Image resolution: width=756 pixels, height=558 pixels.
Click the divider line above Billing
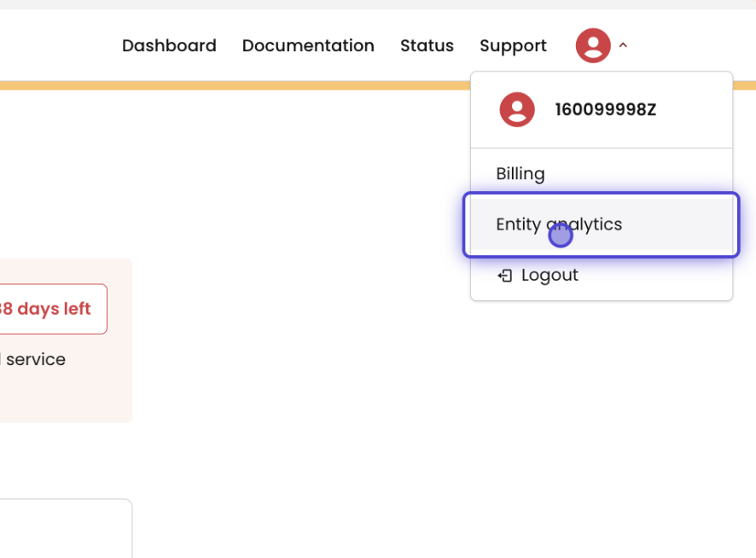602,148
